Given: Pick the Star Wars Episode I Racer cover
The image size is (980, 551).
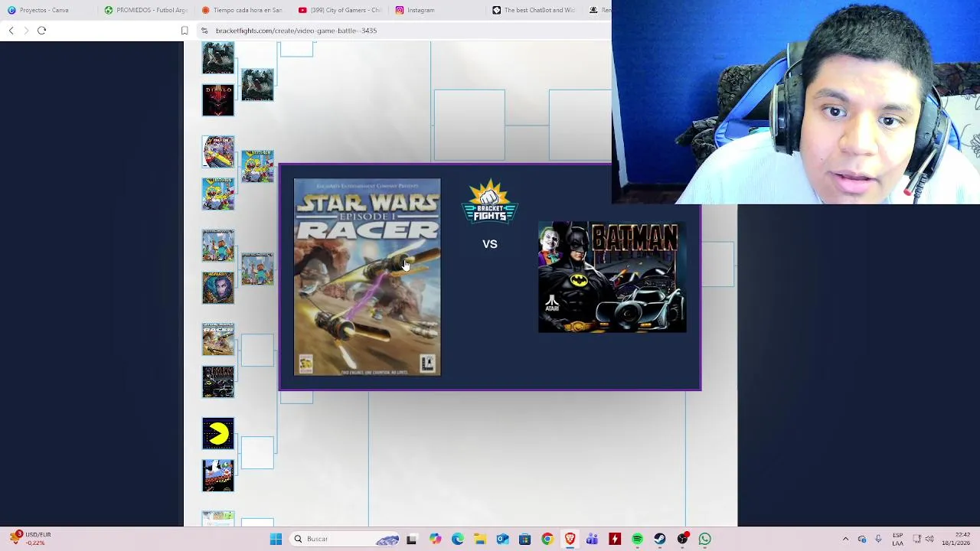Looking at the screenshot, I should (x=367, y=277).
